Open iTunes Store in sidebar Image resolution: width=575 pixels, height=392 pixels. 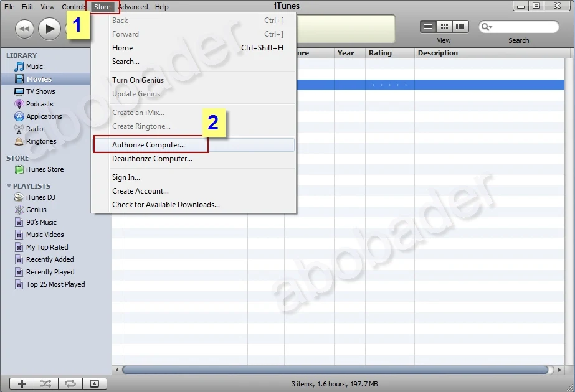pos(39,169)
